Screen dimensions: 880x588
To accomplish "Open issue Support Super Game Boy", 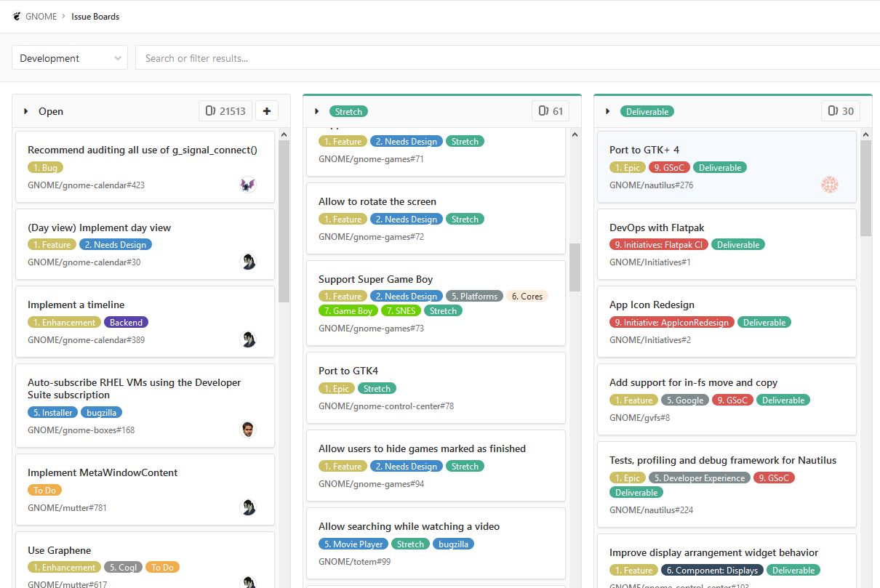I will coord(375,279).
